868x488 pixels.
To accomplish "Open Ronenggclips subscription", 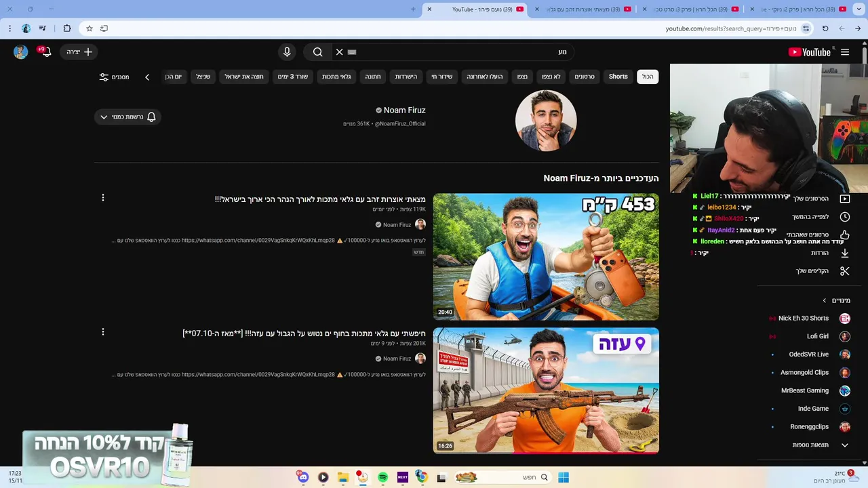I will point(810,427).
